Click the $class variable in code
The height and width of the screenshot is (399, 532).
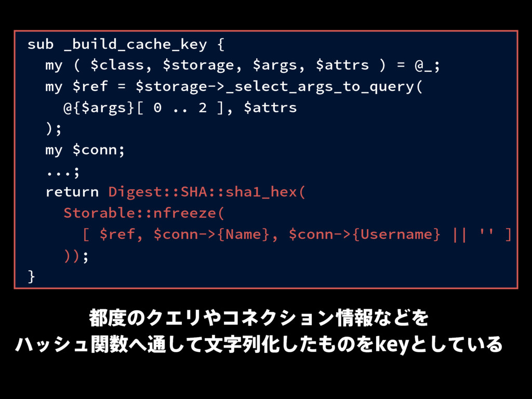[117, 65]
